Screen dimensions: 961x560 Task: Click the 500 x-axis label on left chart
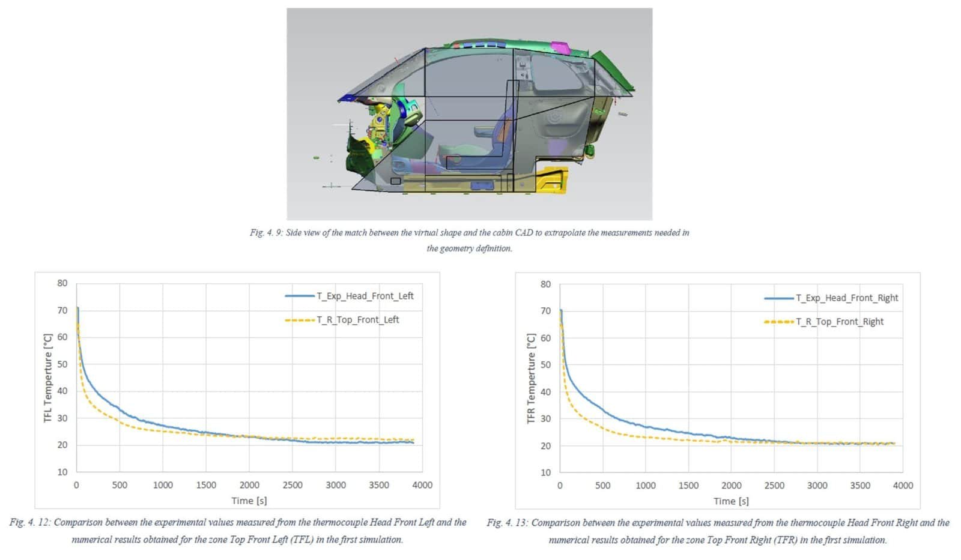120,485
